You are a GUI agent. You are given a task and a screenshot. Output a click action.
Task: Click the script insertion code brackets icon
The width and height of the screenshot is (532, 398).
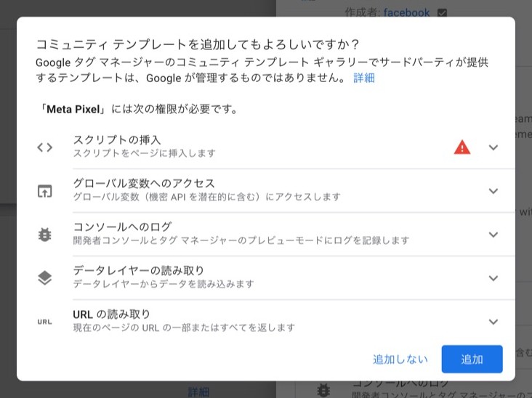(45, 147)
